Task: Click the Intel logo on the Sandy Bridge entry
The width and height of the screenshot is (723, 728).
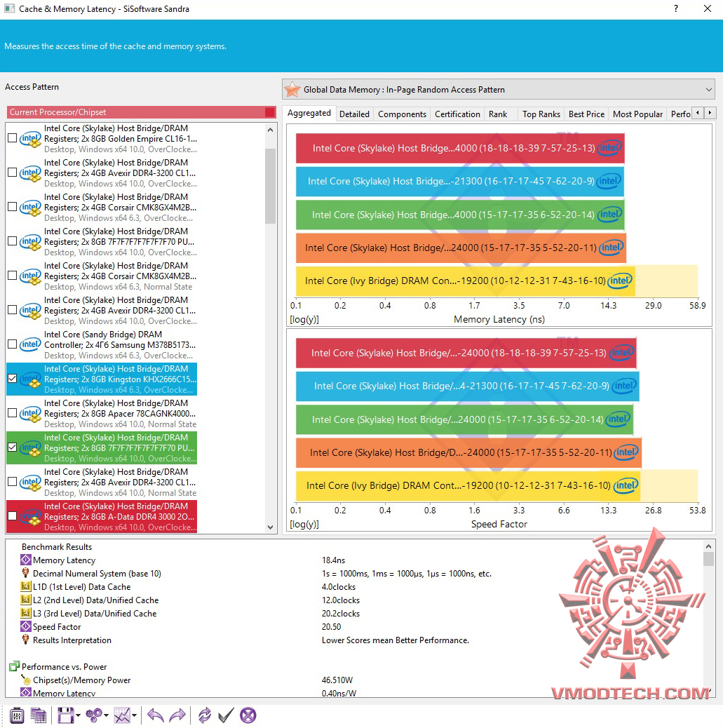Action: point(30,344)
